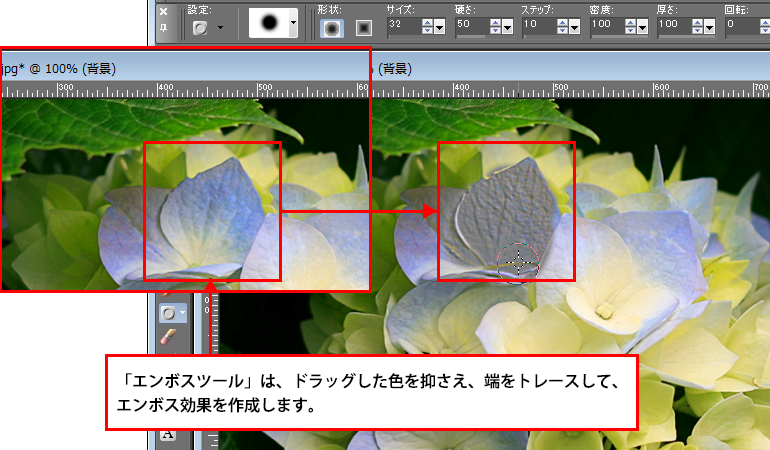This screenshot has width=770, height=450.
Task: Select the Emboss tool in left toolbar
Action: pyautogui.click(x=168, y=313)
